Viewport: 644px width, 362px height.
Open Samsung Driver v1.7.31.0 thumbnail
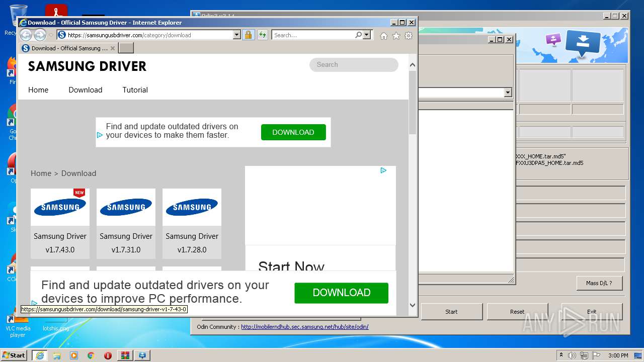tap(126, 207)
